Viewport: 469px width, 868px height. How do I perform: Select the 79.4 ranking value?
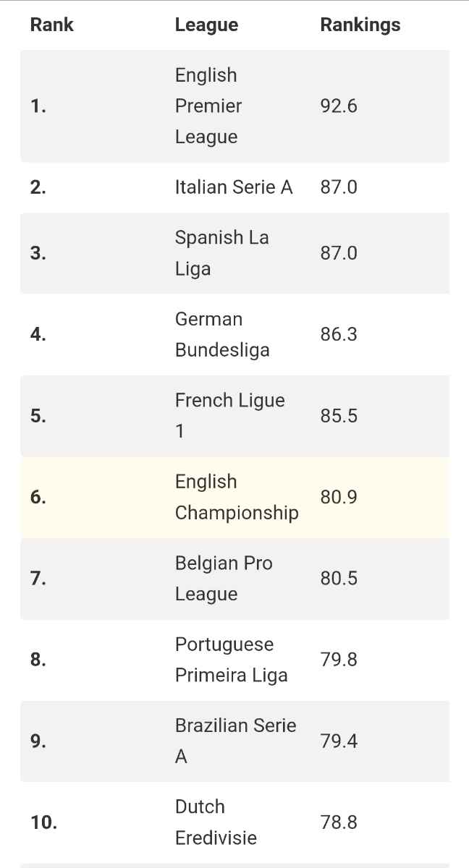[x=339, y=741]
